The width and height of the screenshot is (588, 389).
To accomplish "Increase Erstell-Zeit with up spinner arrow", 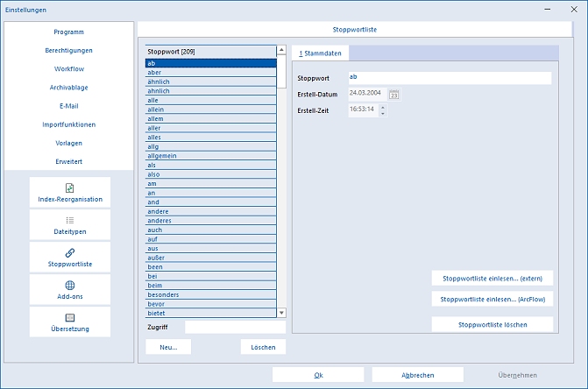I will (x=383, y=107).
